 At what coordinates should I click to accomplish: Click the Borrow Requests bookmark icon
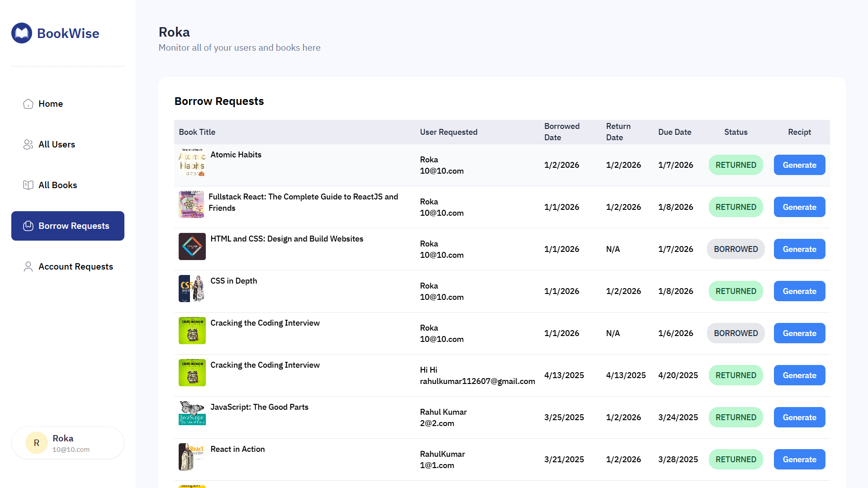point(28,226)
